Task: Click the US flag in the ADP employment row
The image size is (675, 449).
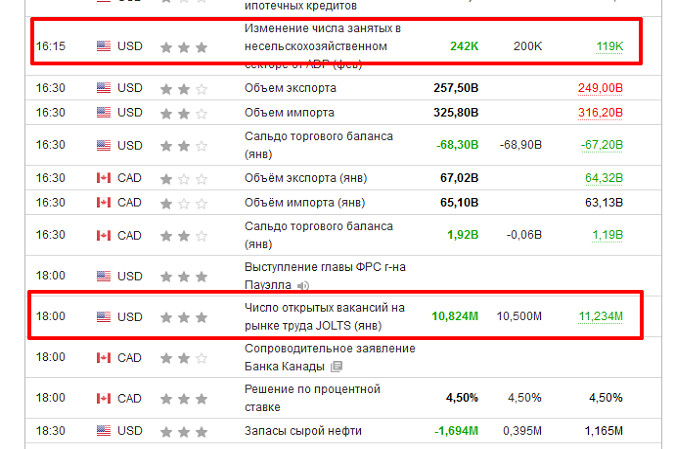Action: pyautogui.click(x=104, y=46)
